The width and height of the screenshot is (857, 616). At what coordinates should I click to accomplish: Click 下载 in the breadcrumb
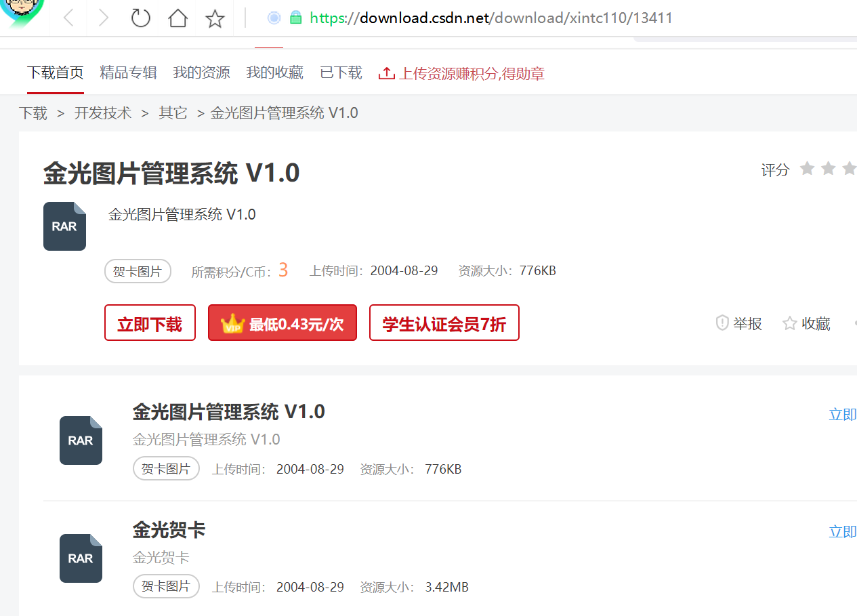33,113
